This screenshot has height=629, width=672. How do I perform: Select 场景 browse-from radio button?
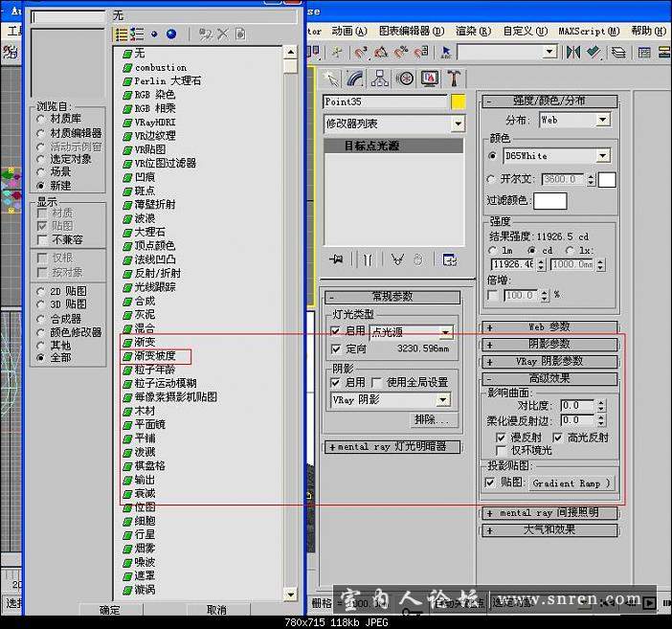coord(41,172)
